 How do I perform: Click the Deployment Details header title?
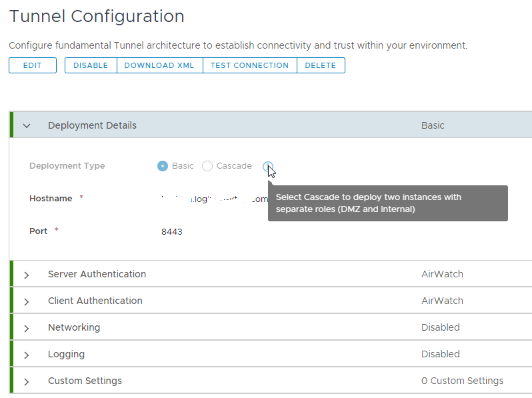(92, 125)
